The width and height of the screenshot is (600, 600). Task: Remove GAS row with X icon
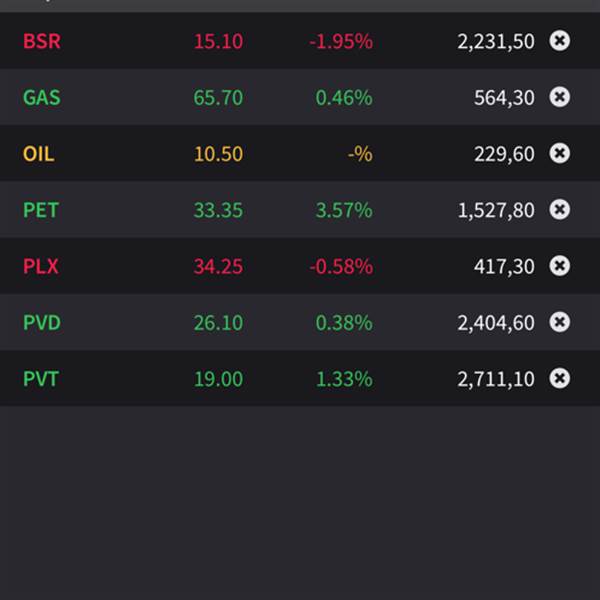click(x=560, y=97)
